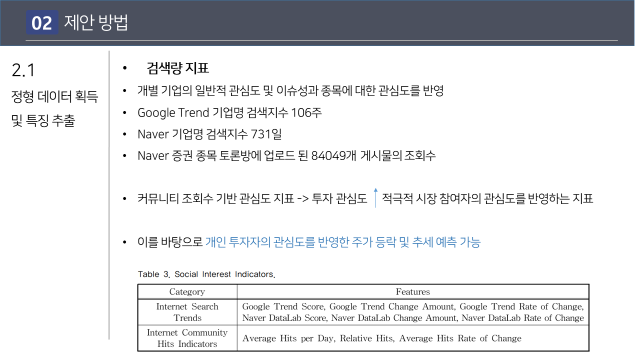Click the 'Naver DataLab Score' features line
The width and height of the screenshot is (640, 360).
pos(413,318)
